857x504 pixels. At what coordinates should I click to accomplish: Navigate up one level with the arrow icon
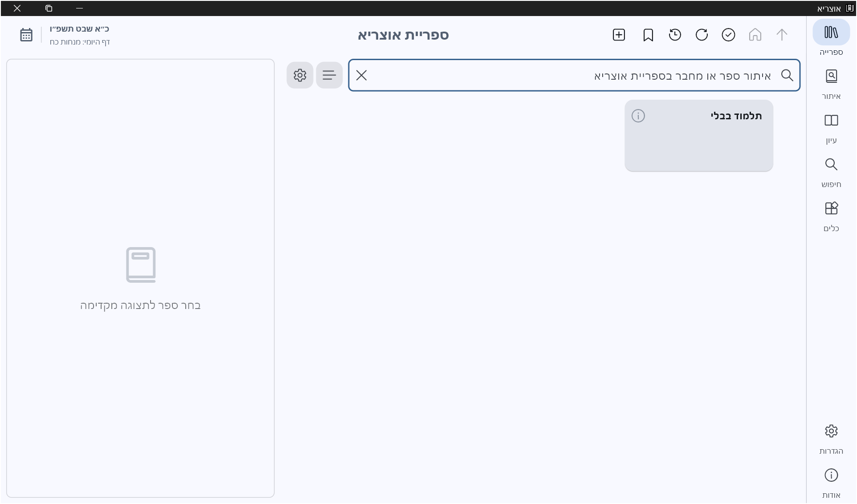point(782,35)
